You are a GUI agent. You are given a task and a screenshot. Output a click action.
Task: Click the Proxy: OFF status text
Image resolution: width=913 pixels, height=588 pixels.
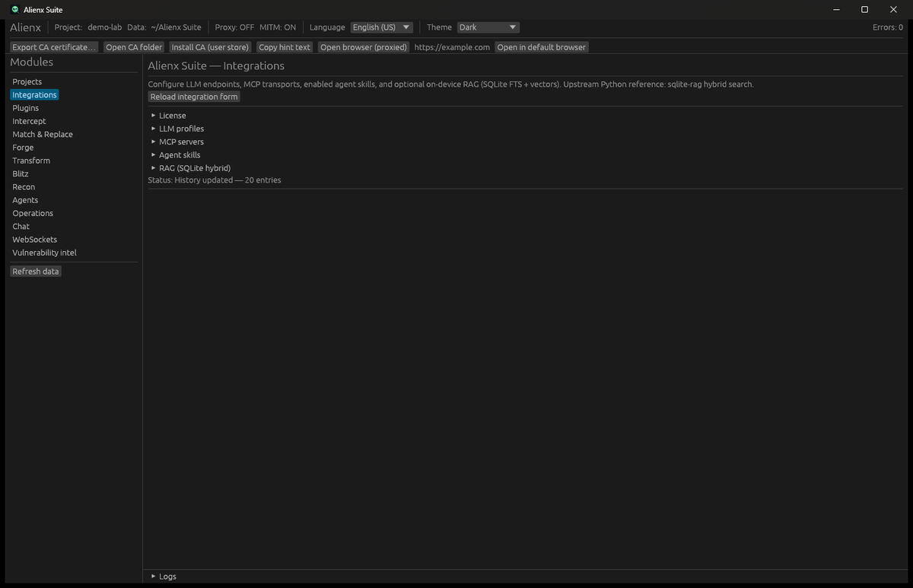coord(234,27)
